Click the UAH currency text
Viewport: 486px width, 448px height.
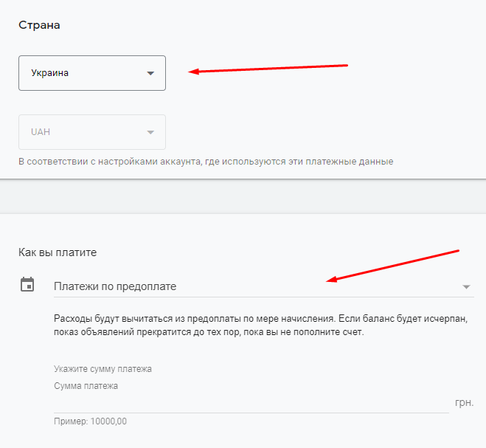tap(41, 132)
